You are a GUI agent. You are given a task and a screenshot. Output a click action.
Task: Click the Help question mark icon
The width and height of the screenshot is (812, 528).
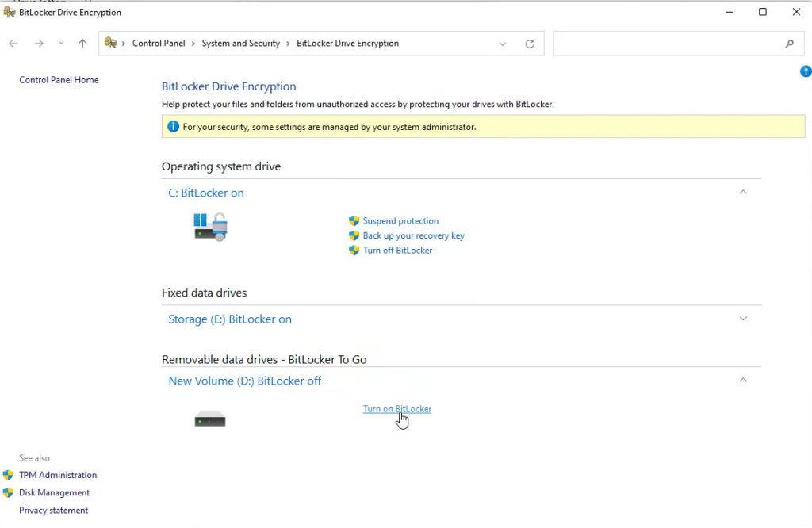coord(806,71)
